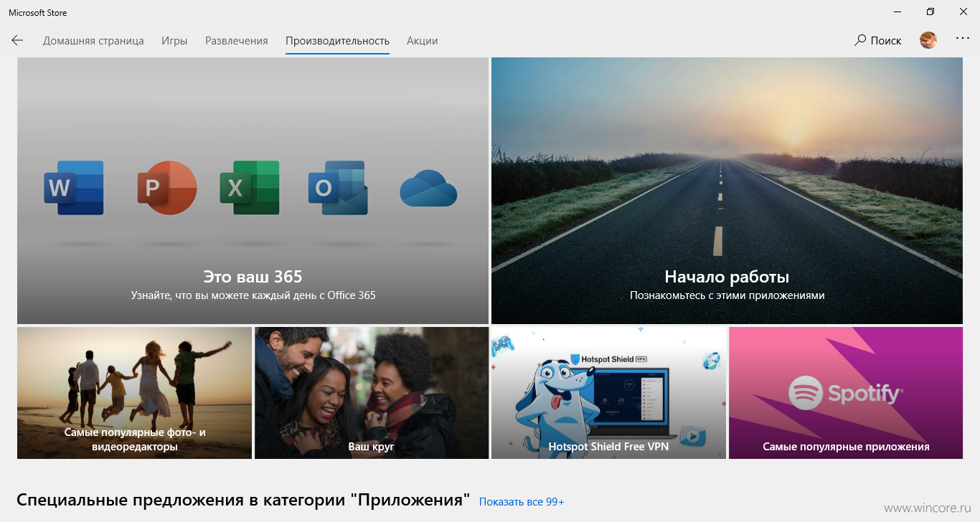Open the Начало работы road tile
This screenshot has height=522, width=980.
[727, 191]
